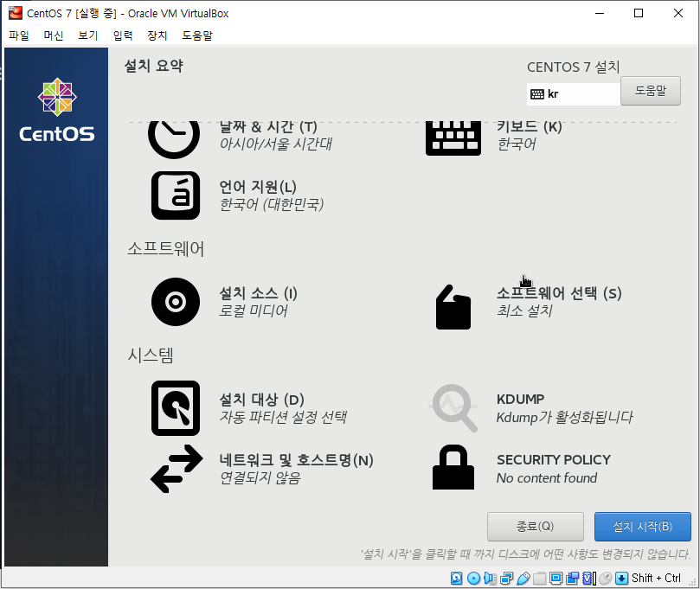Click 연결되지 않음 status text

pyautogui.click(x=260, y=478)
